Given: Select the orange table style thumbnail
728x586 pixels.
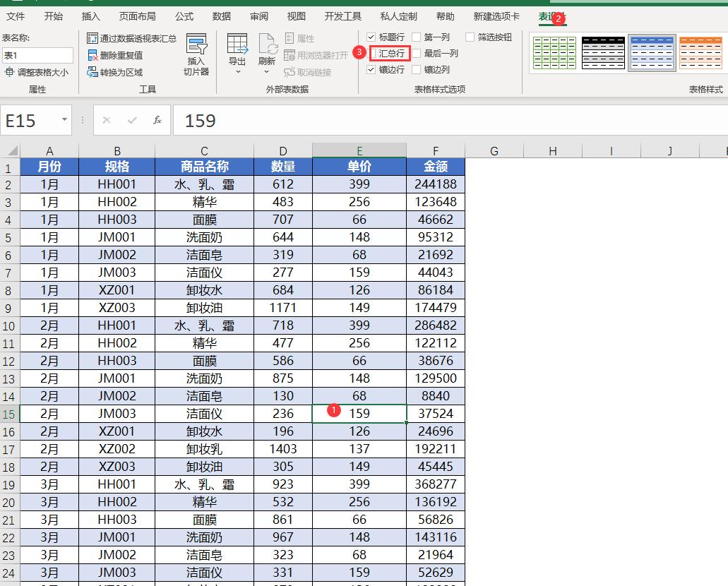Looking at the screenshot, I should pos(700,53).
